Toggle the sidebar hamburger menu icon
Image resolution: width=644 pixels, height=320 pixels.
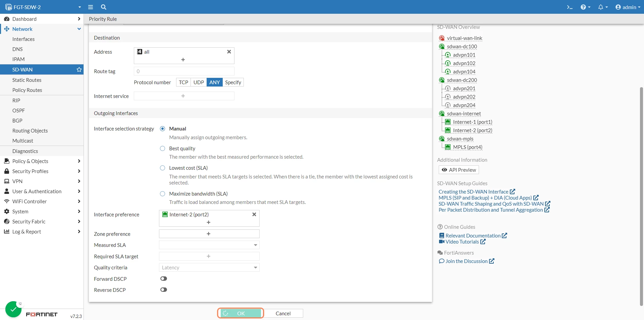click(90, 7)
